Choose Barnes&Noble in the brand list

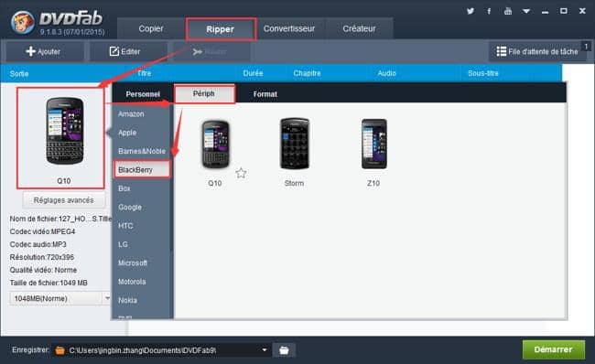pos(142,151)
